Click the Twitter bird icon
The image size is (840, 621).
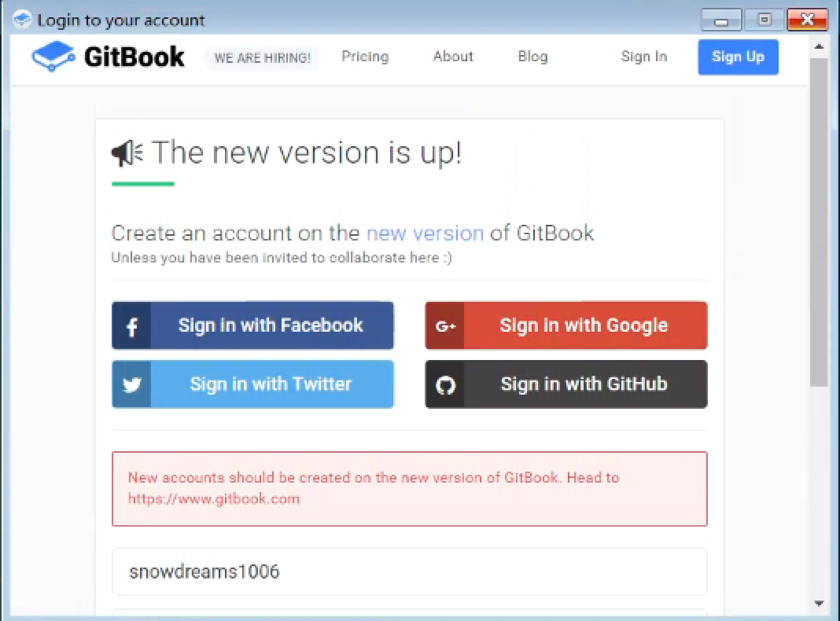pos(132,385)
